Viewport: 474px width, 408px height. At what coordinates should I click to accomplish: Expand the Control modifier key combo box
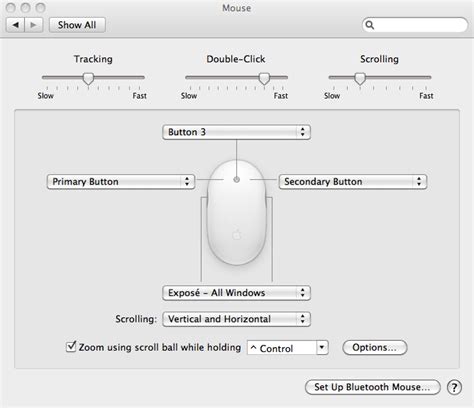(288, 348)
